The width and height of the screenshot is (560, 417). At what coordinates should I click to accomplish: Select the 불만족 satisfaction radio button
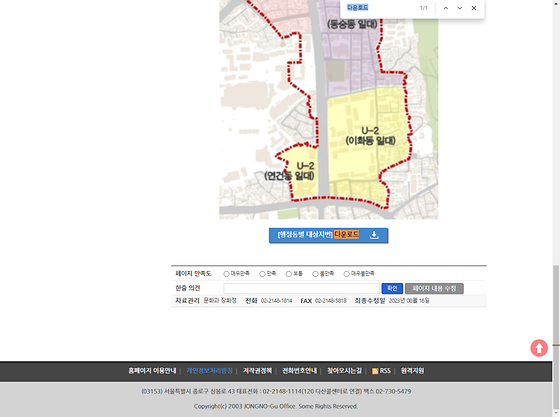tap(315, 274)
